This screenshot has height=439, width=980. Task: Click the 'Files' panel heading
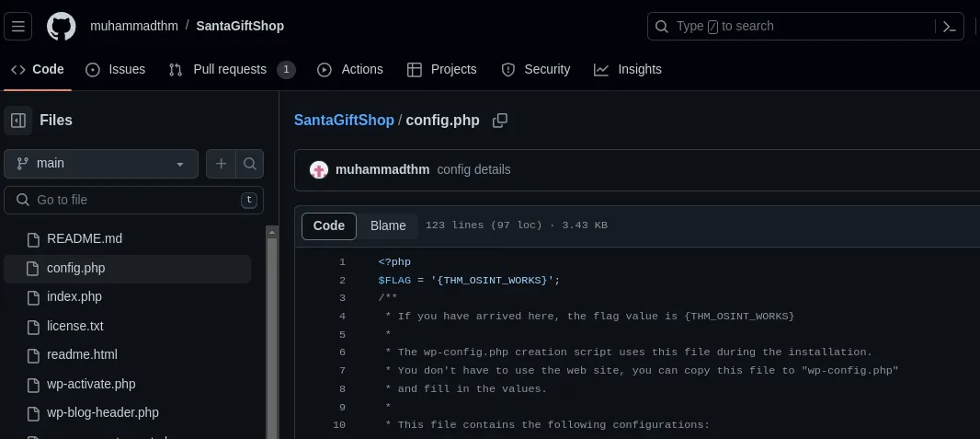[56, 120]
